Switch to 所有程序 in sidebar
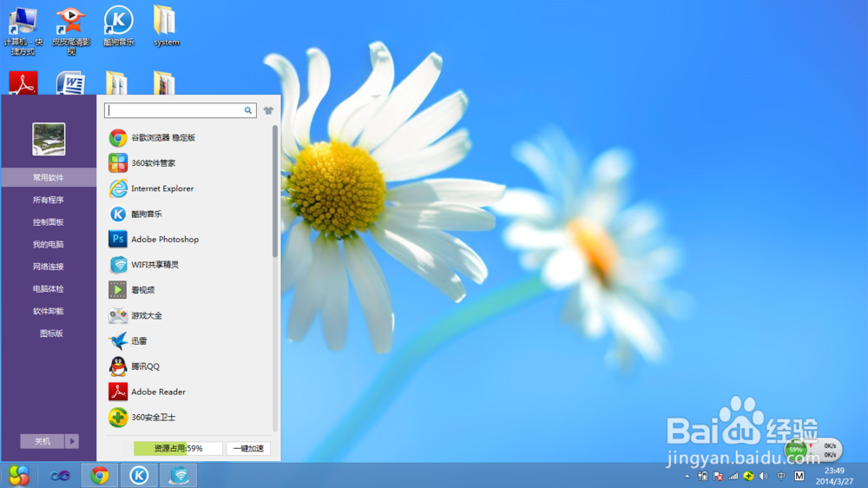The image size is (868, 488). (49, 200)
